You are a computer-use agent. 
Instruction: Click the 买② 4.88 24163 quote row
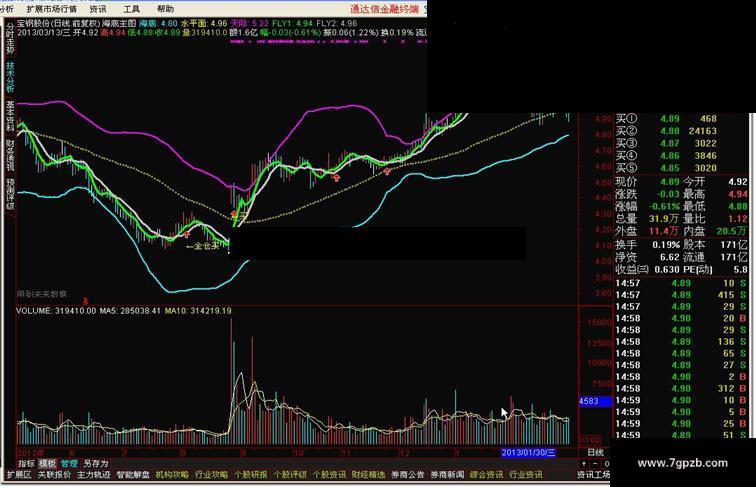click(666, 131)
